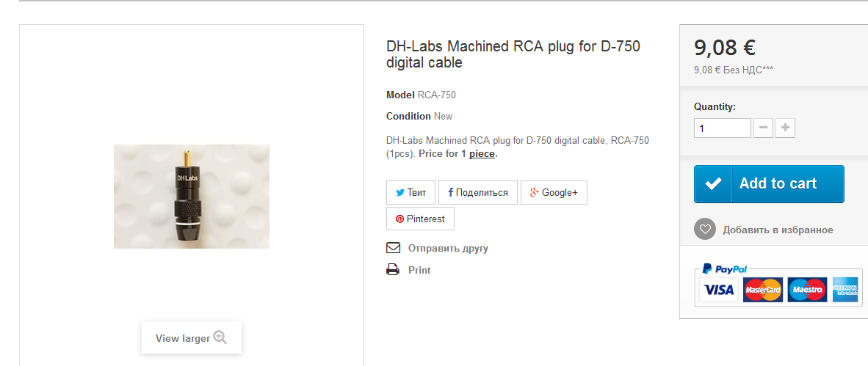The width and height of the screenshot is (868, 366).
Task: Pin product using Pinterest button
Action: point(420,219)
